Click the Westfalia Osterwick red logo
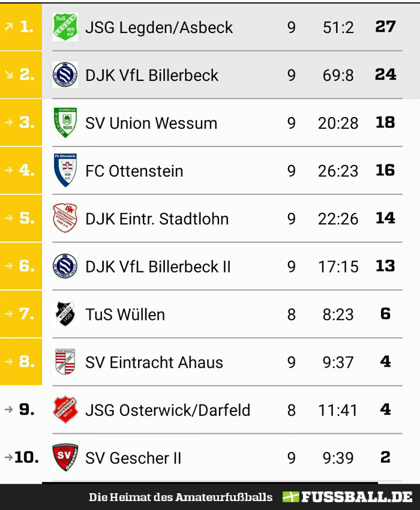The image size is (420, 510). click(x=65, y=410)
